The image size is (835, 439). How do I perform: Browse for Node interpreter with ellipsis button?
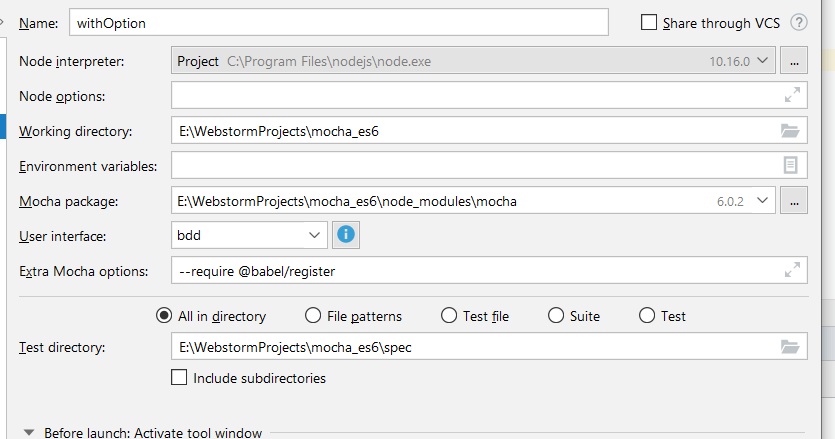point(793,61)
